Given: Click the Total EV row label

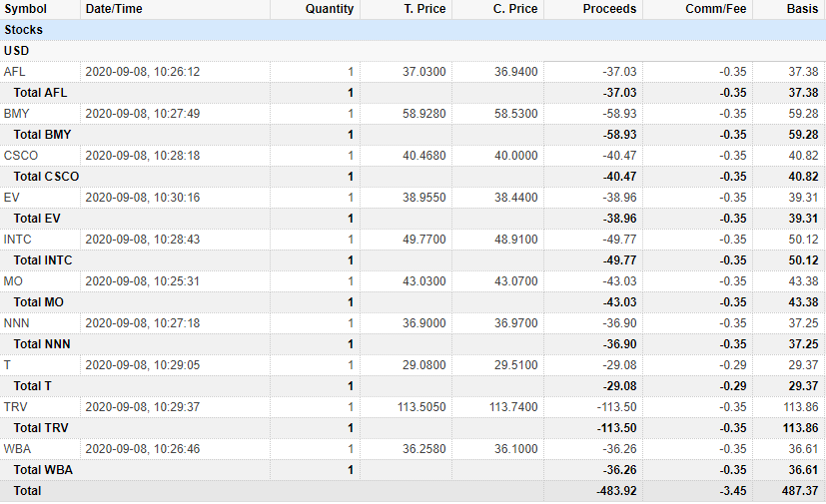Looking at the screenshot, I should click(x=37, y=219).
